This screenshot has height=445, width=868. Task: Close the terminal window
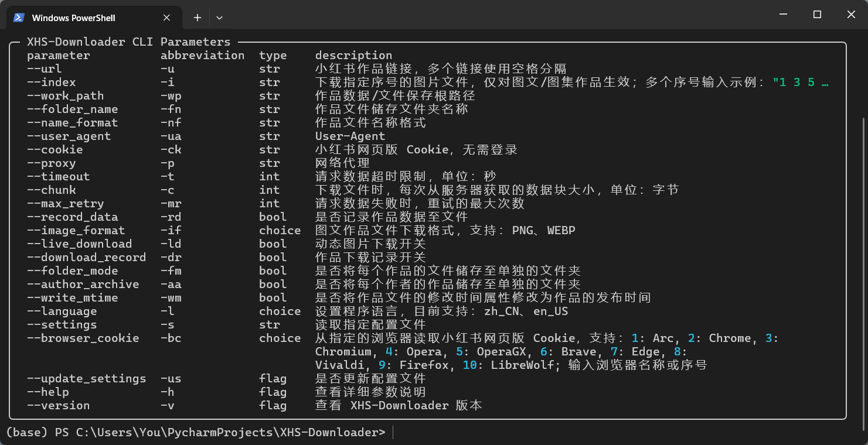click(851, 15)
